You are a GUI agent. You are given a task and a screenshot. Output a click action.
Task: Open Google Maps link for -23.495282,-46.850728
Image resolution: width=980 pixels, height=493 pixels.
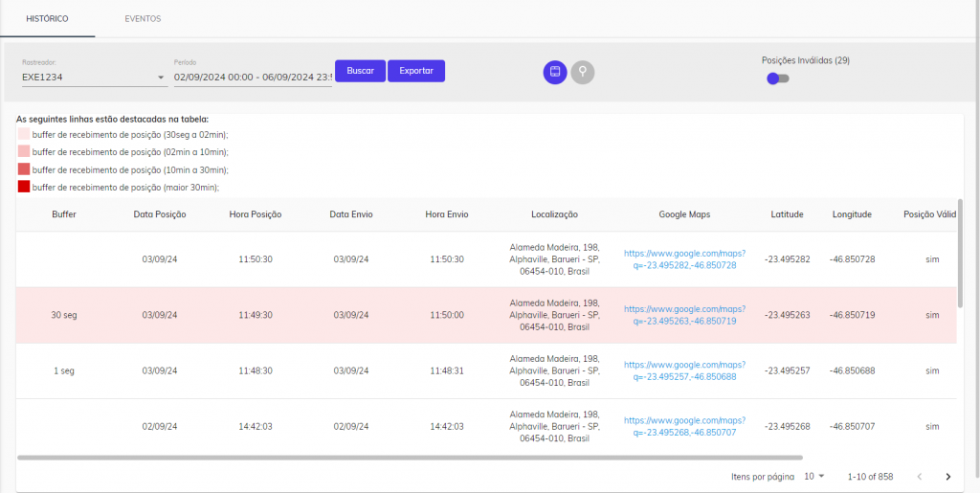pyautogui.click(x=684, y=259)
